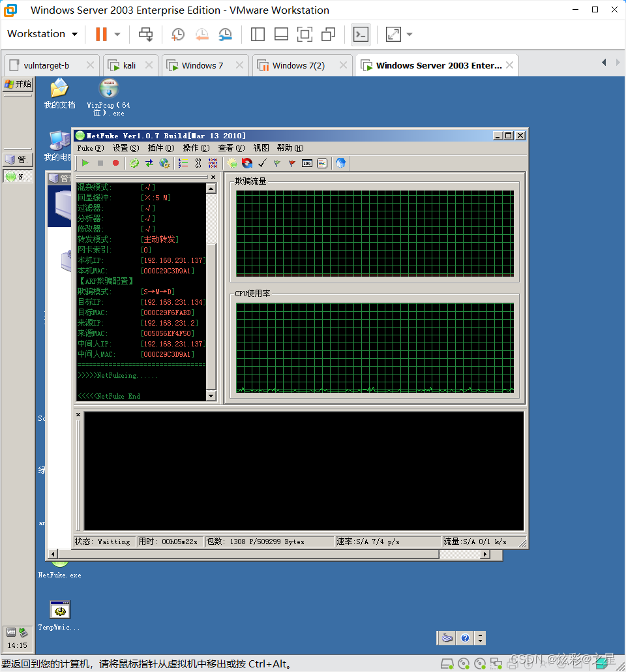626x672 pixels.
Task: Click scroll-up arrow of config panel
Action: click(211, 188)
